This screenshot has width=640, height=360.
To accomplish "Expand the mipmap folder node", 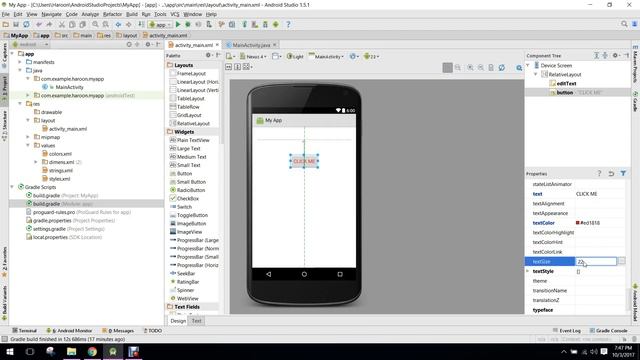I will 28,137.
